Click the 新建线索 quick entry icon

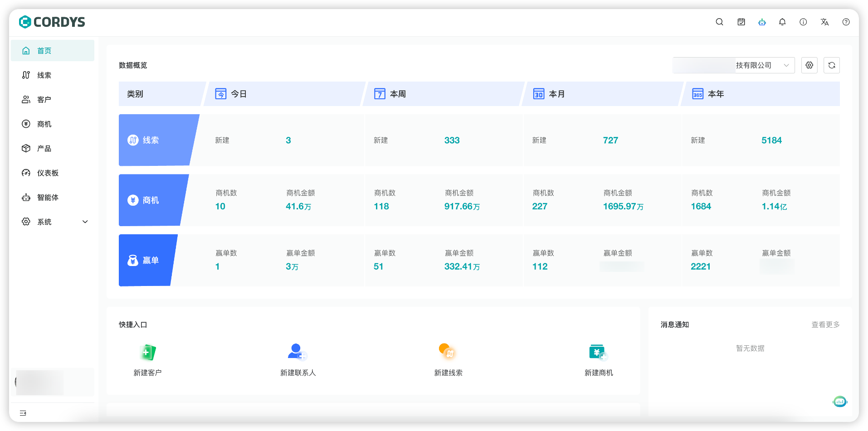448,352
